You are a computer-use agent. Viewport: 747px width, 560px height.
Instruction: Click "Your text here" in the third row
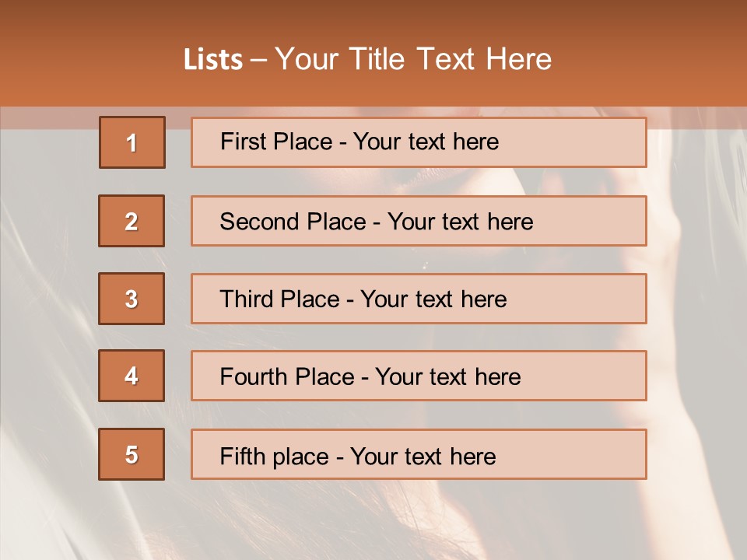(433, 299)
